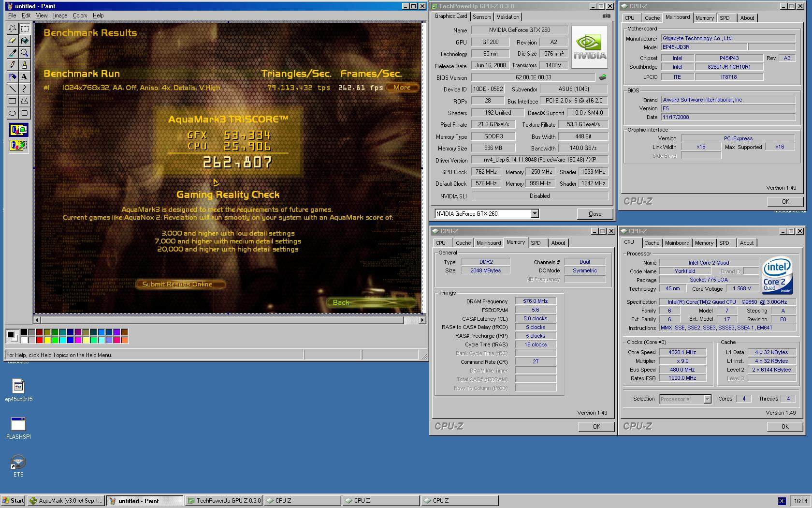Viewport: 812px width, 508px height.
Task: Select the Pick Color eyedropper tool
Action: 13,53
